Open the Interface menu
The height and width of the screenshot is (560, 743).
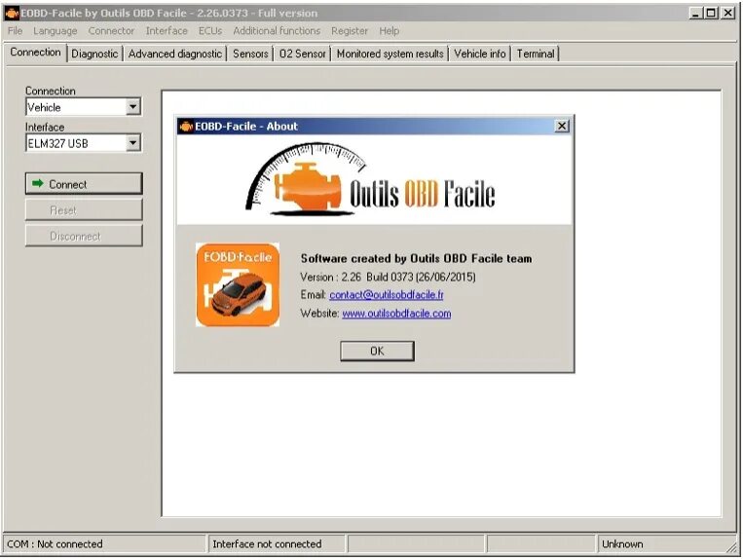tap(167, 31)
